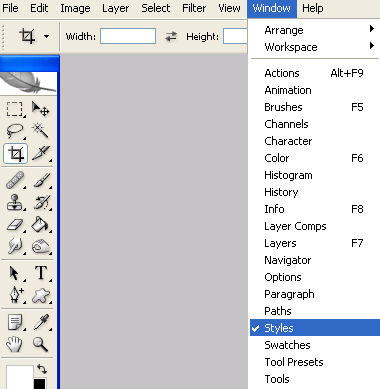Select the Zoom tool

41,344
